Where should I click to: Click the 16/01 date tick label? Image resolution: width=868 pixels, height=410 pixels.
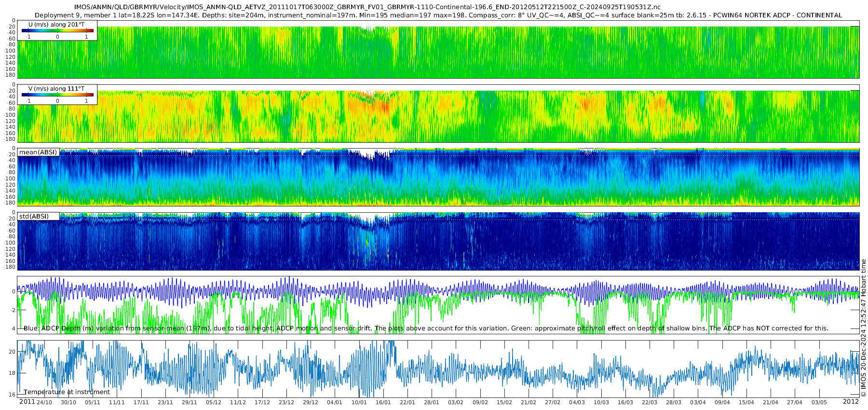[x=383, y=403]
